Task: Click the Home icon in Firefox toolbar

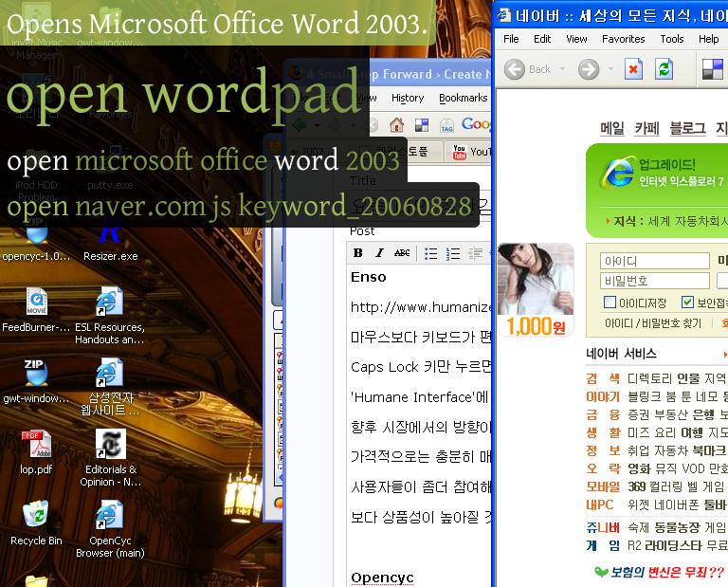Action: (396, 124)
